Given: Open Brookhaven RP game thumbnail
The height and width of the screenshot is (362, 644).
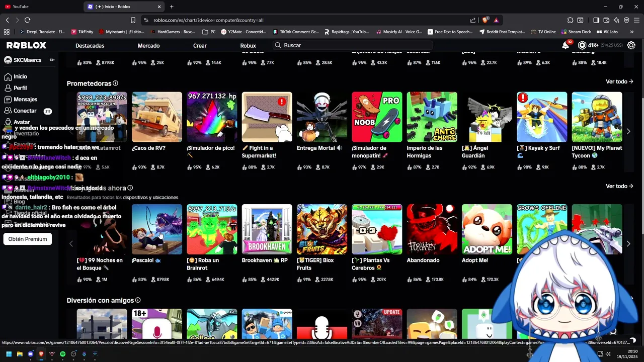Looking at the screenshot, I should coord(267,229).
